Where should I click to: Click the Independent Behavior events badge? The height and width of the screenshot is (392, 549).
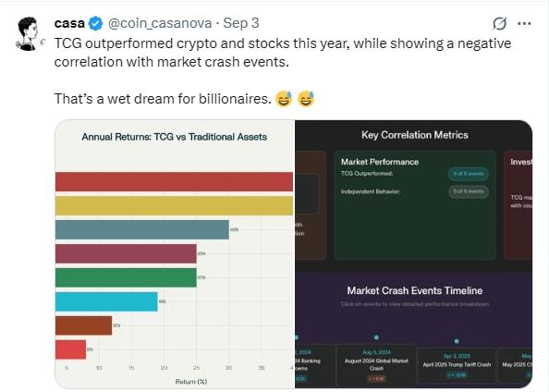469,191
